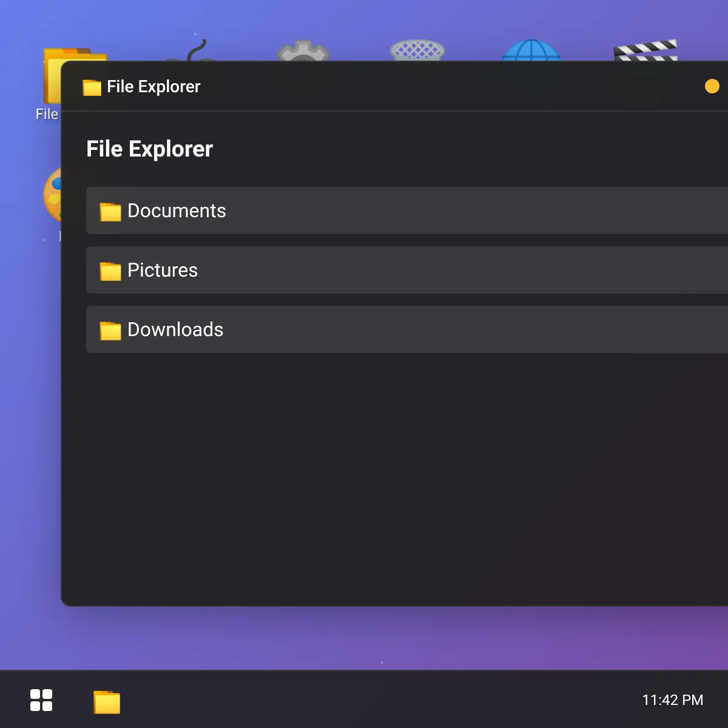The width and height of the screenshot is (728, 728).
Task: Click the File Explorer title bar folder icon
Action: coord(92,87)
